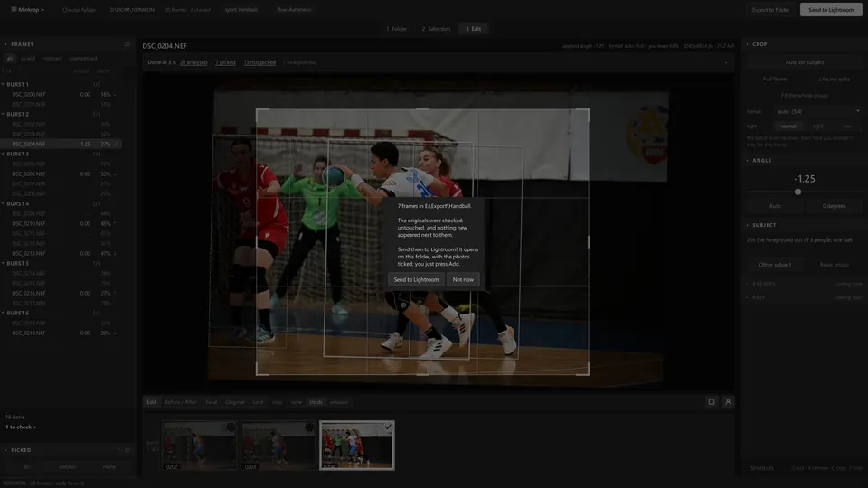
Task: Set overlay lines to thirds
Action: [316, 402]
